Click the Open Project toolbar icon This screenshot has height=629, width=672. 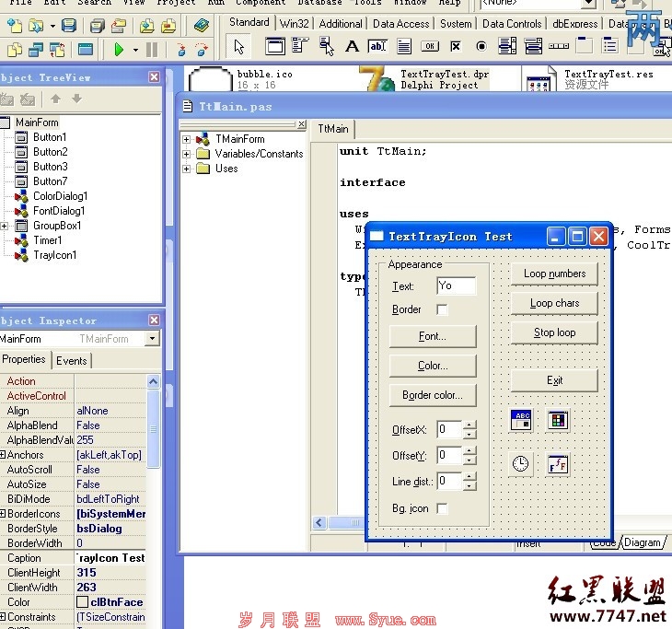pyautogui.click(x=118, y=26)
